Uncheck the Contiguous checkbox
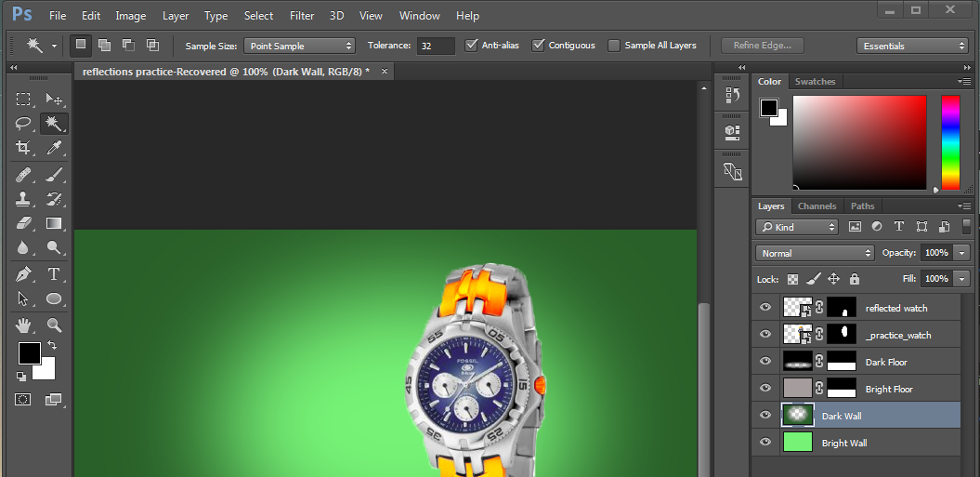The image size is (980, 477). tap(538, 45)
